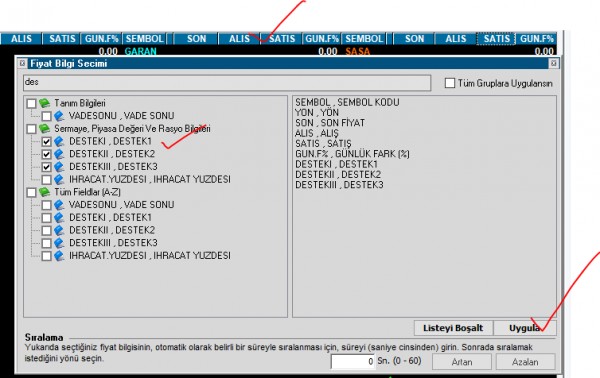Tick IHRACAT.YUZDESI checkbox under Tüm Fieldlar
The height and width of the screenshot is (378, 600).
pyautogui.click(x=46, y=256)
